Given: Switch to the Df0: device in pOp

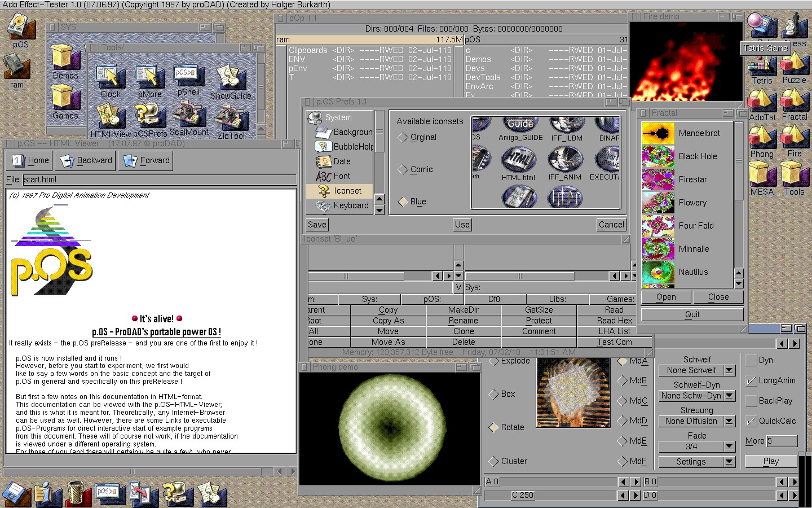Looking at the screenshot, I should [x=495, y=299].
